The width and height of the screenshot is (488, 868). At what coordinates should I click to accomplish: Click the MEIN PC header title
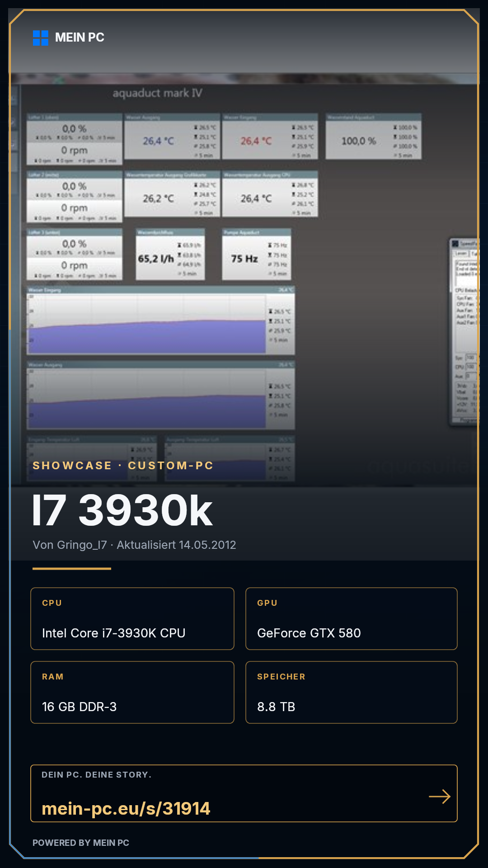(x=80, y=38)
